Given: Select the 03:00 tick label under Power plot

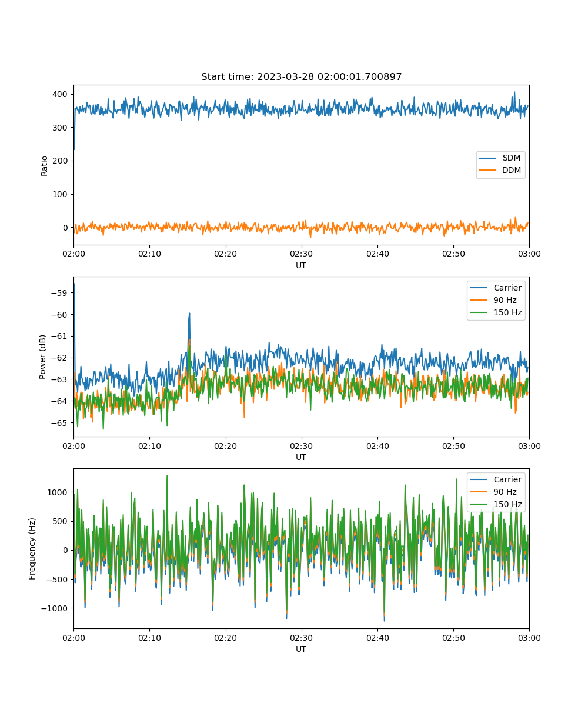Looking at the screenshot, I should point(529,445).
